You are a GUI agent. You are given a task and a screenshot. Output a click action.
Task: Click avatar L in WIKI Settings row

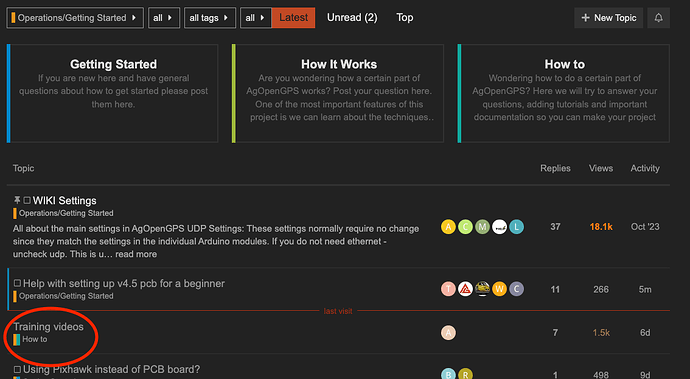(517, 227)
